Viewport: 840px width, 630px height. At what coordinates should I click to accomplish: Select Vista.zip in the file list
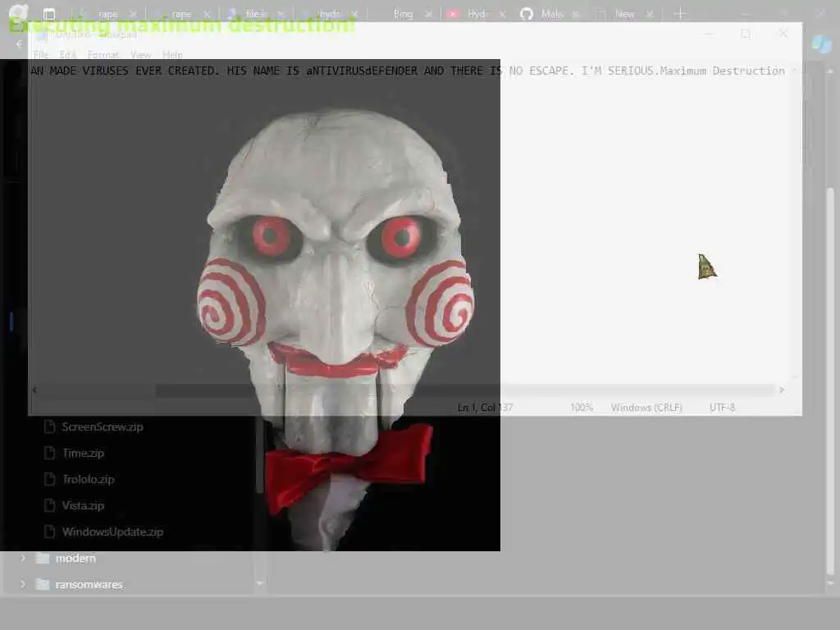pyautogui.click(x=83, y=505)
